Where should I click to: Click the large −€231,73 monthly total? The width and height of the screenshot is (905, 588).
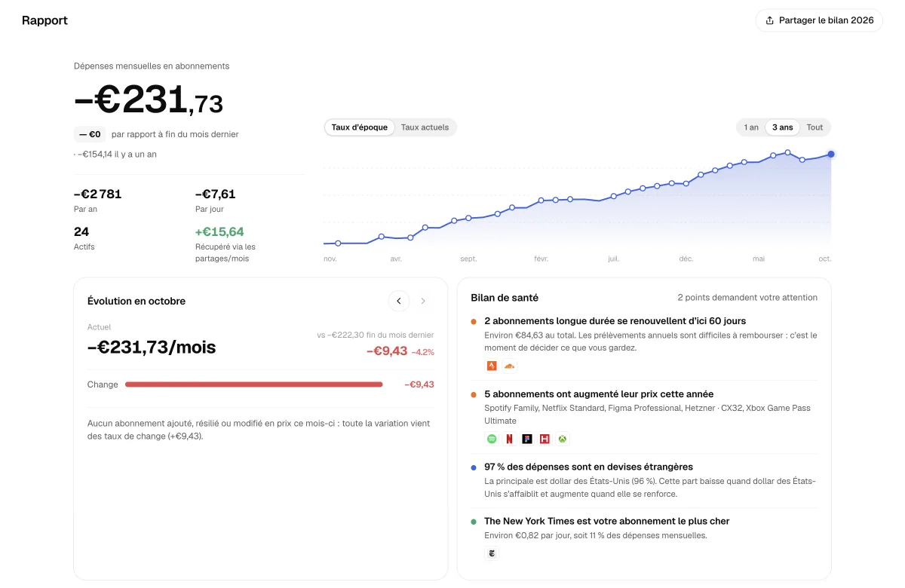point(149,100)
